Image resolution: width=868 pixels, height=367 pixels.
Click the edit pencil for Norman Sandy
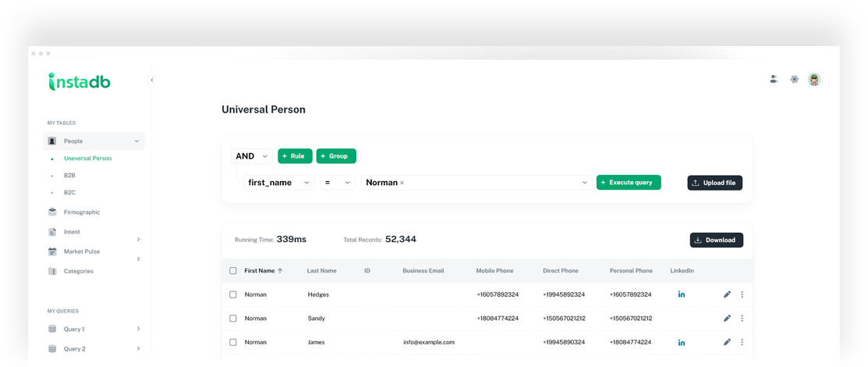[727, 319]
